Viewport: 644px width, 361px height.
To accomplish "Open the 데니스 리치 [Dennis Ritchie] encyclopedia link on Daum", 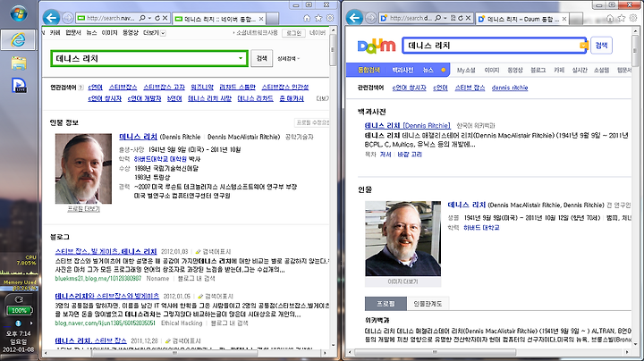I will (x=408, y=125).
